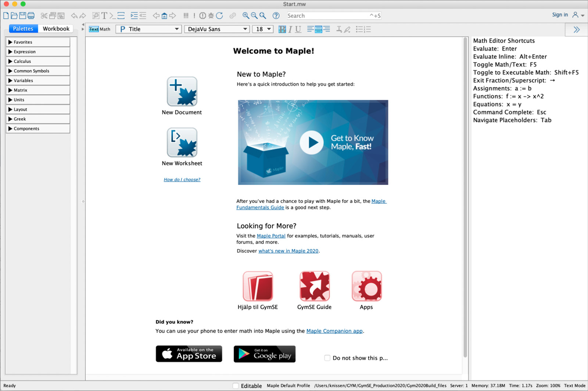Open the DejaVu Sans font dropdown
588x391 pixels.
point(217,29)
